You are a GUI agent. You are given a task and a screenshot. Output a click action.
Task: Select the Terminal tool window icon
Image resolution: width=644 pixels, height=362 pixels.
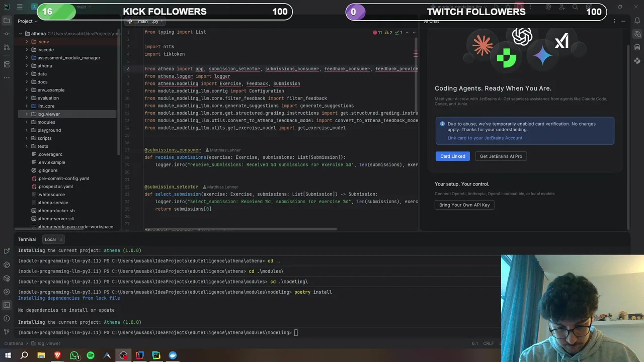pyautogui.click(x=7, y=305)
